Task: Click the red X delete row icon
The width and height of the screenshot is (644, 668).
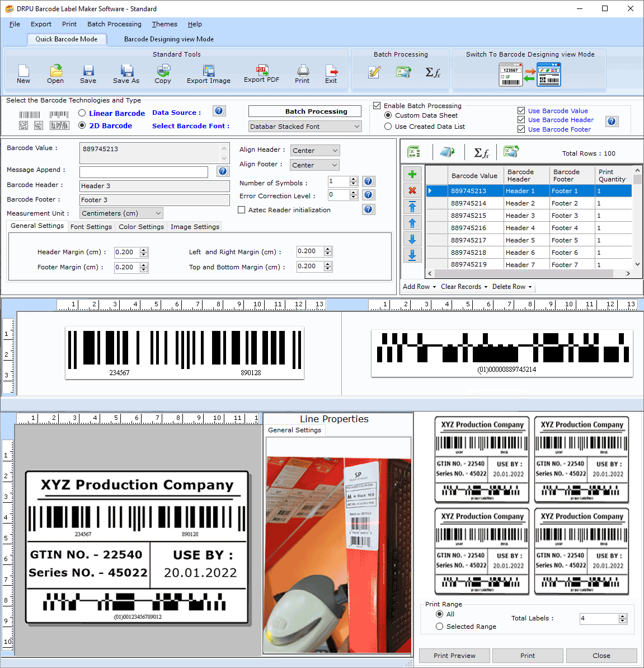Action: [412, 190]
